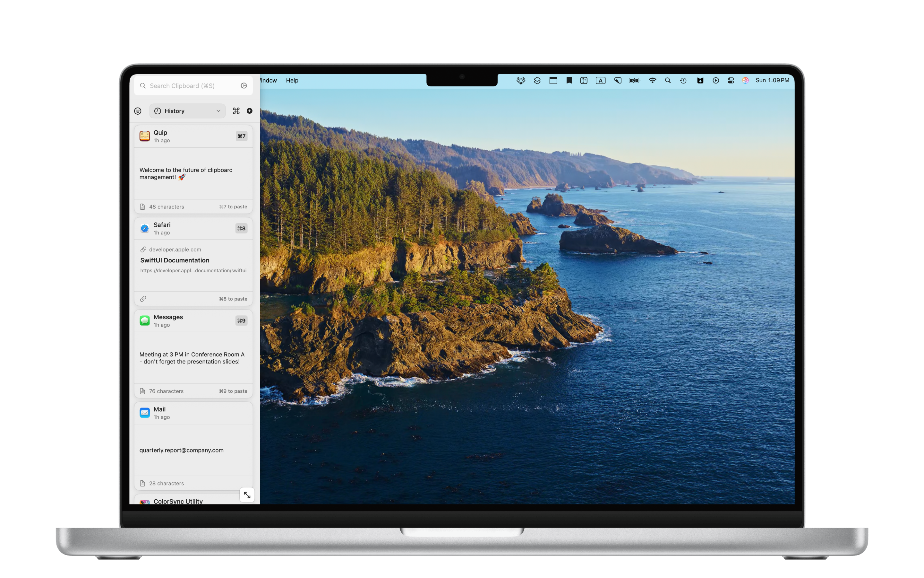Click the truncated developer.apple URL
The width and height of the screenshot is (924, 578).
193,271
